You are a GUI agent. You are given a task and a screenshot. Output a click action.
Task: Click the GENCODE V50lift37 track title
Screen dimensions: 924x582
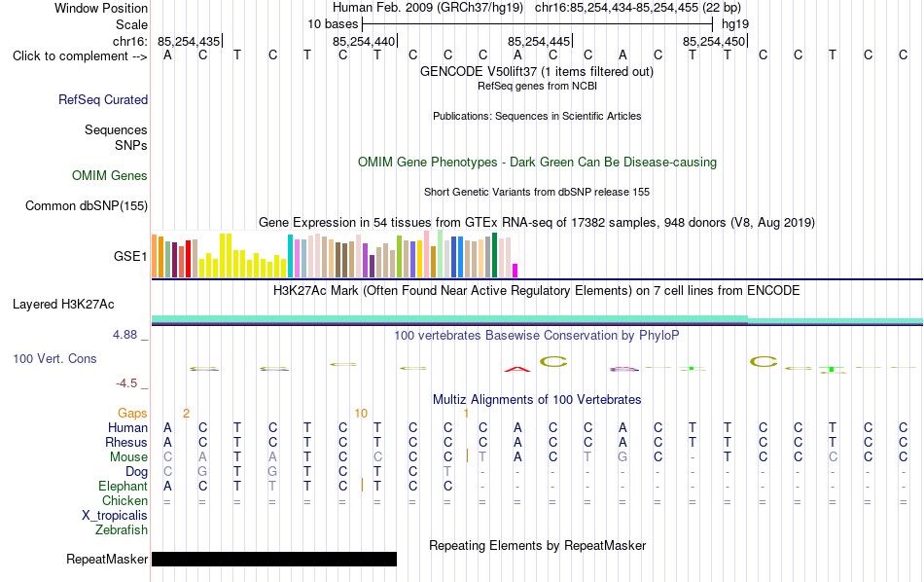(536, 71)
